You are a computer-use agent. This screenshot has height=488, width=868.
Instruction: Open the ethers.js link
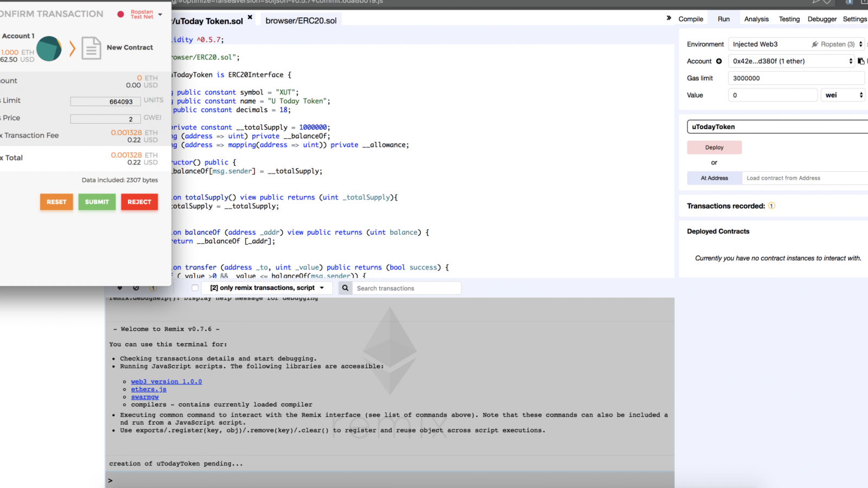tap(149, 389)
